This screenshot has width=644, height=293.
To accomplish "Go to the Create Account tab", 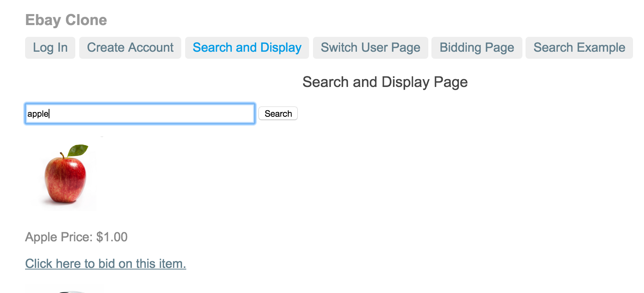I will click(x=130, y=48).
